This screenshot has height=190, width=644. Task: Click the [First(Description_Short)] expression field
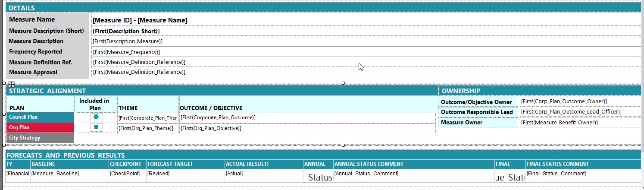[366, 31]
